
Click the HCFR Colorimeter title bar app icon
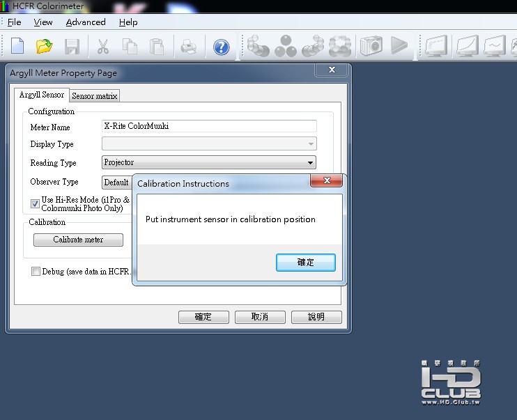[5, 6]
